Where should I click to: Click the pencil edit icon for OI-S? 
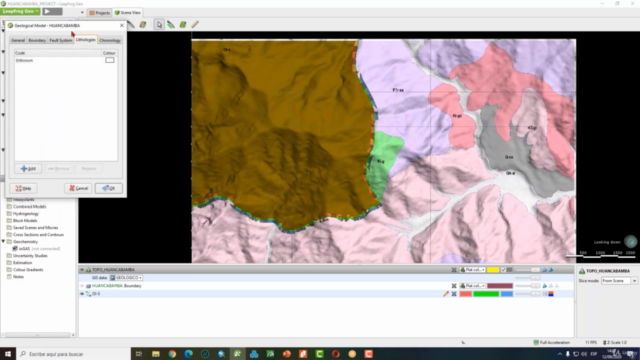tap(446, 294)
